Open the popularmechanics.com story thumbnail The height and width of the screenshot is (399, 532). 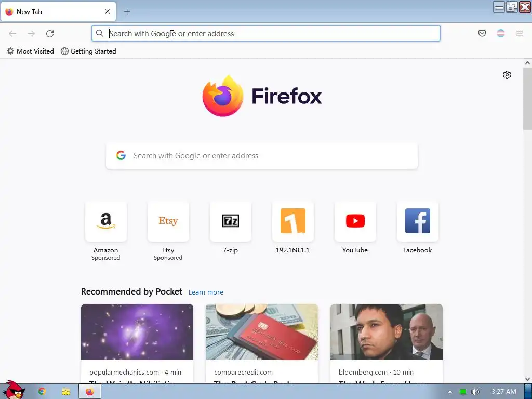137,332
